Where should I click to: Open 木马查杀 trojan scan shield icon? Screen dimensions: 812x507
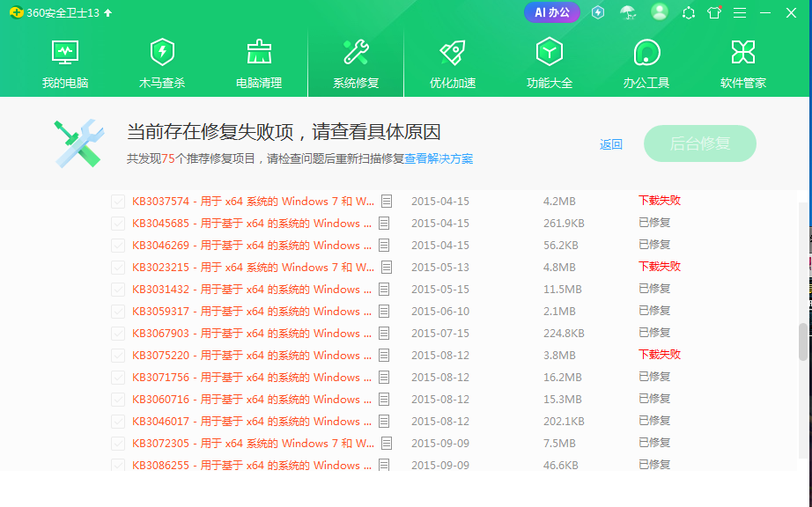pyautogui.click(x=162, y=53)
